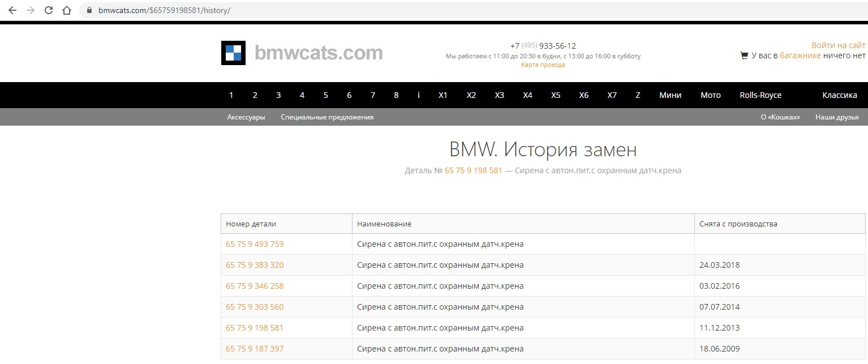Click the phone number 933-56-12
The width and height of the screenshot is (868, 364).
[x=557, y=46]
